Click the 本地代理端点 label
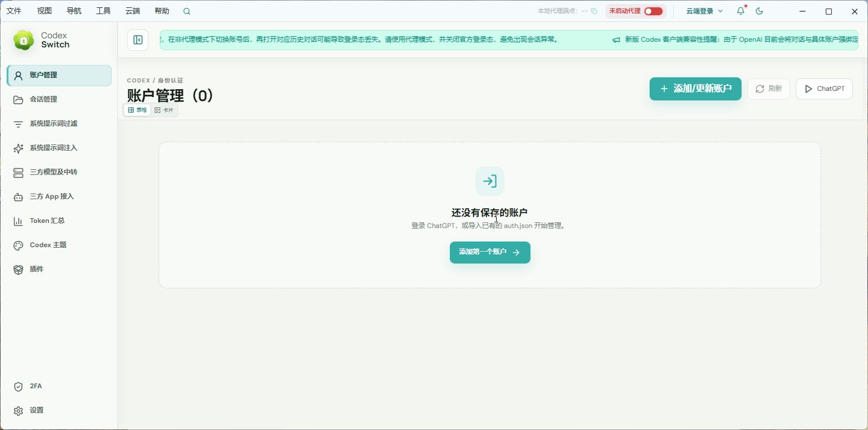Image resolution: width=868 pixels, height=430 pixels. point(558,11)
